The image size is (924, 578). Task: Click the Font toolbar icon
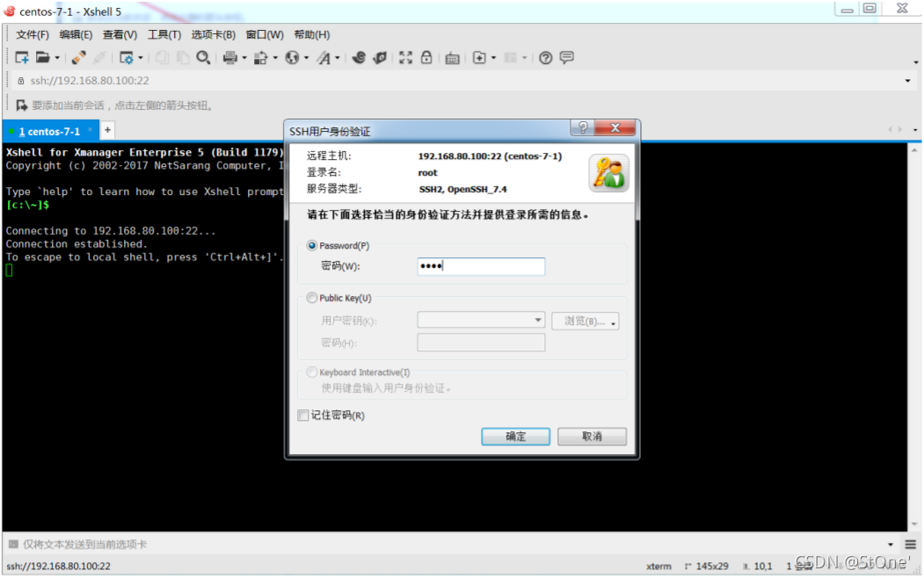coord(324,57)
